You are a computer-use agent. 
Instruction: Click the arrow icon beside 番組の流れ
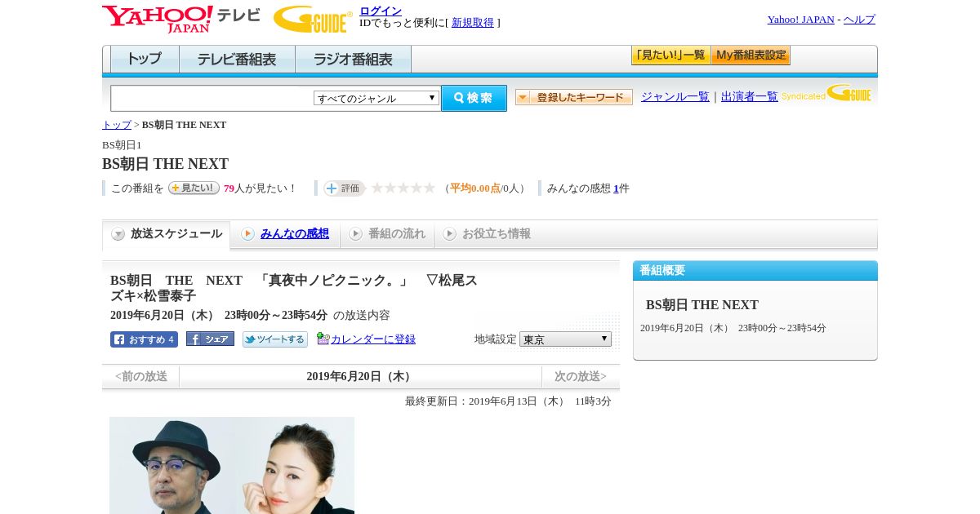(x=355, y=234)
